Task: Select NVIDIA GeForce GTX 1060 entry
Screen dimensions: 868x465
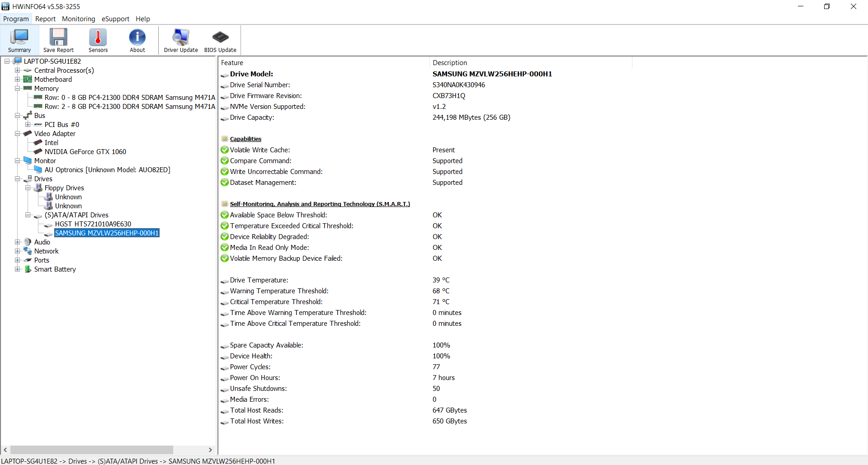Action: pyautogui.click(x=85, y=152)
